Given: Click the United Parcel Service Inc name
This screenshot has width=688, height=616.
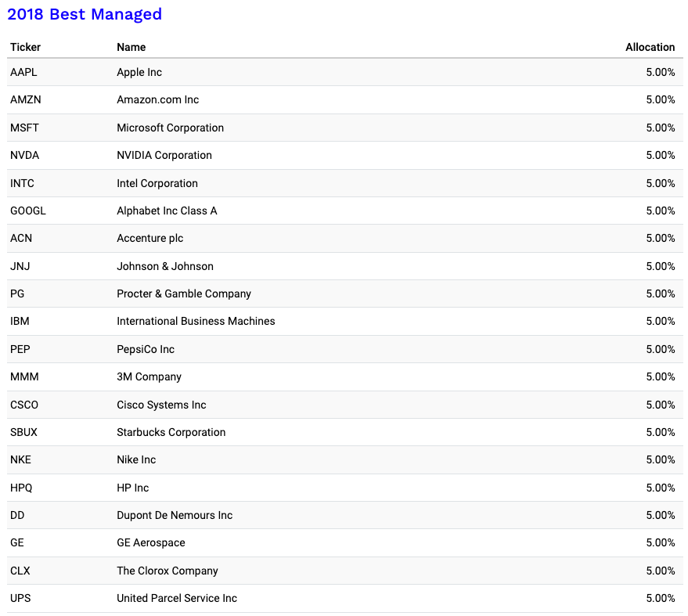Looking at the screenshot, I should coord(177,598).
